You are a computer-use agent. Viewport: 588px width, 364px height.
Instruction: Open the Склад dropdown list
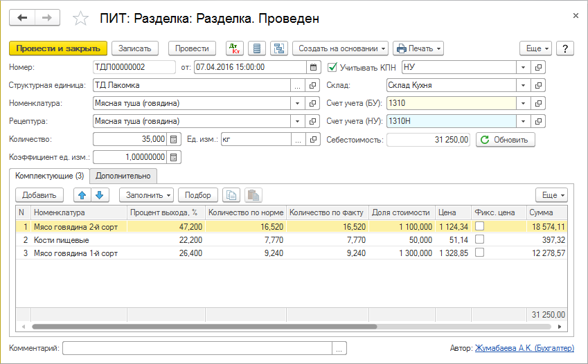pos(524,85)
